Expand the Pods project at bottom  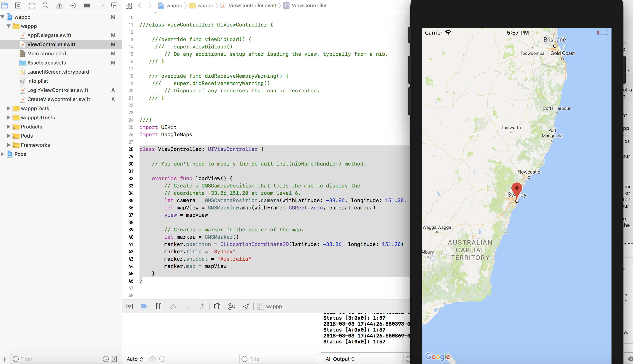pos(3,154)
